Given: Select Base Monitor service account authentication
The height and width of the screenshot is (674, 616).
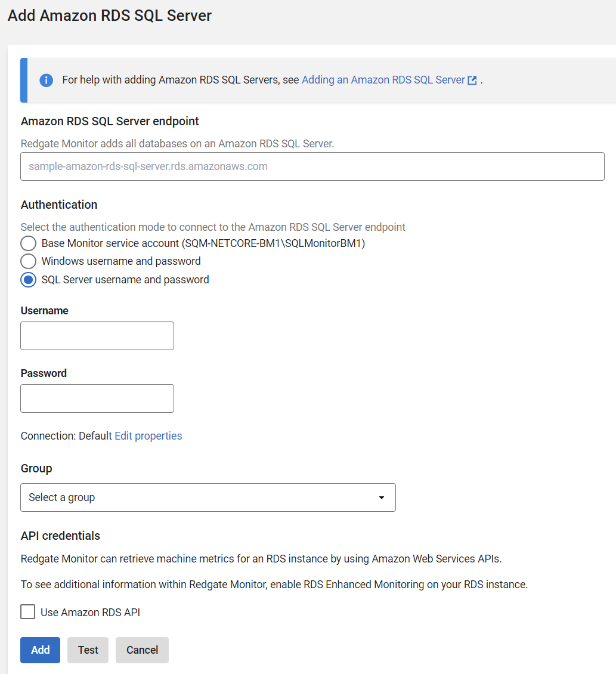Looking at the screenshot, I should click(29, 243).
